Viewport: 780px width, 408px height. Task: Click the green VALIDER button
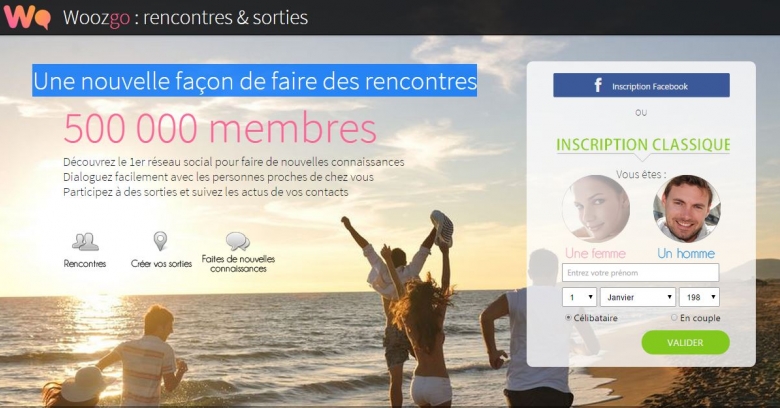685,342
